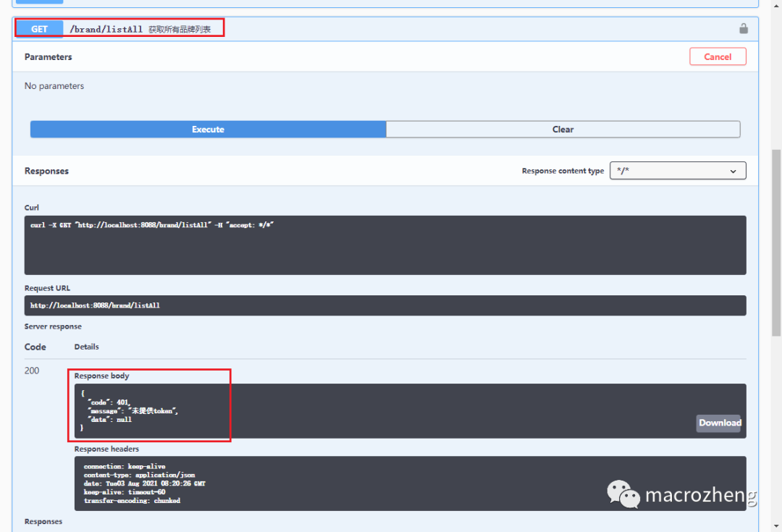Click the 200 status code
Viewport: 782px width, 532px height.
pos(32,371)
